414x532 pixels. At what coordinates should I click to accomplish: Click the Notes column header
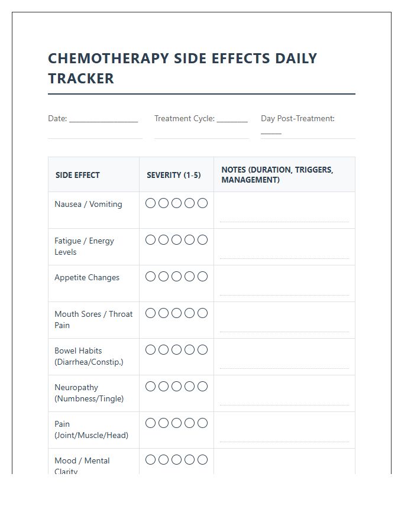(277, 174)
